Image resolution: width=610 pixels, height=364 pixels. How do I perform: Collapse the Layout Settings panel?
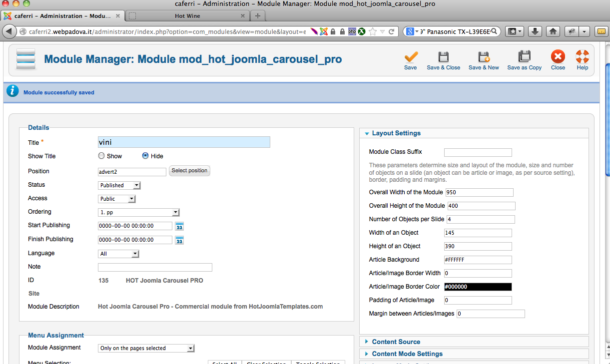click(396, 133)
